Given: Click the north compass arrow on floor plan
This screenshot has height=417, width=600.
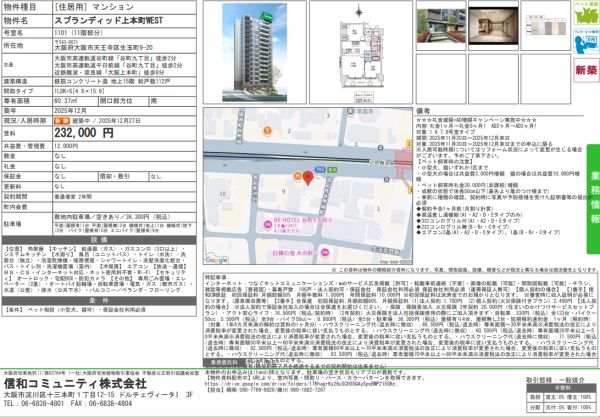Looking at the screenshot, I should click(x=359, y=12).
